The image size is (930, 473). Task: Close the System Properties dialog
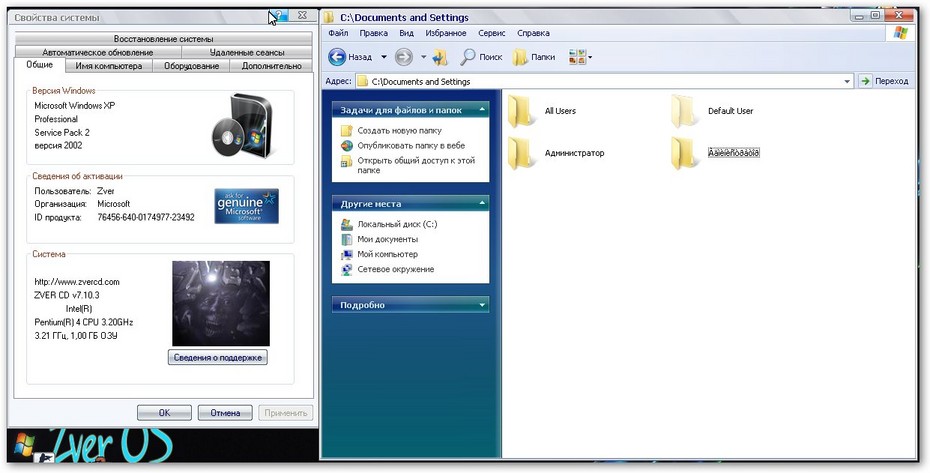tap(302, 15)
